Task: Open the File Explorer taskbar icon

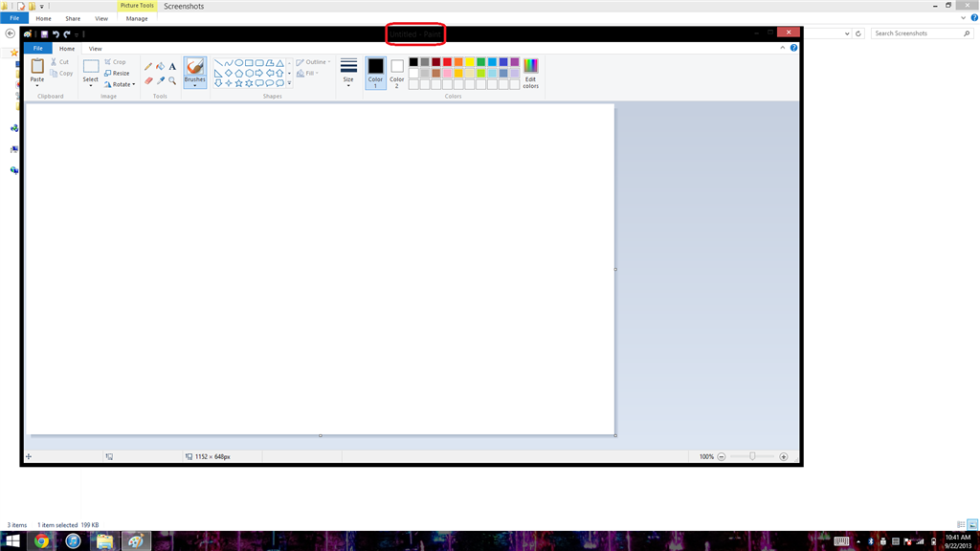Action: [x=104, y=541]
